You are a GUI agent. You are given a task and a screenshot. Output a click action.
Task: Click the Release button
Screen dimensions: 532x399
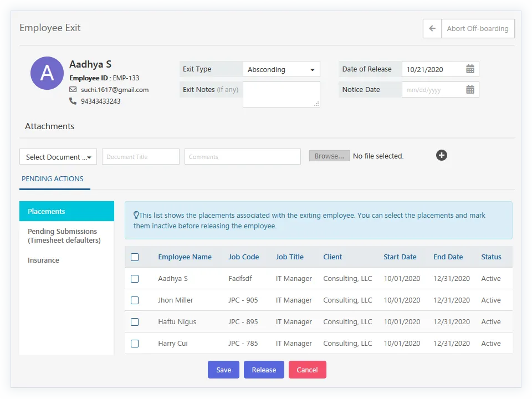[x=264, y=370]
